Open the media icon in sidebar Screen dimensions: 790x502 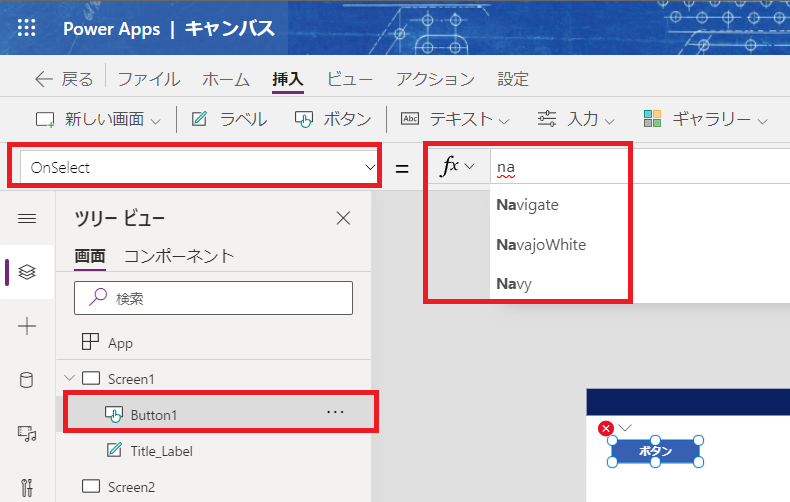[x=27, y=433]
